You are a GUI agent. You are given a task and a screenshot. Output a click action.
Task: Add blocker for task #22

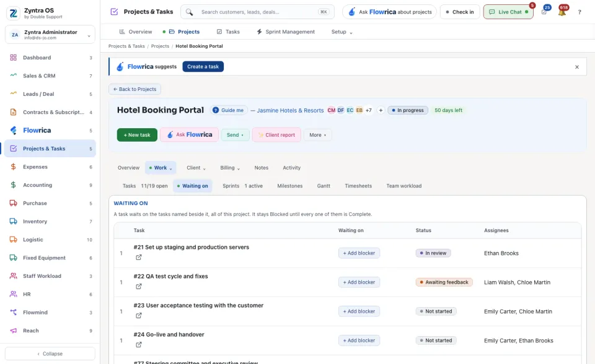[x=359, y=282]
